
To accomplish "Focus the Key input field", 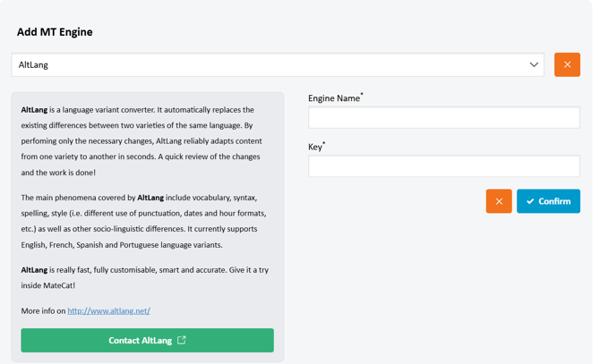I will click(443, 166).
